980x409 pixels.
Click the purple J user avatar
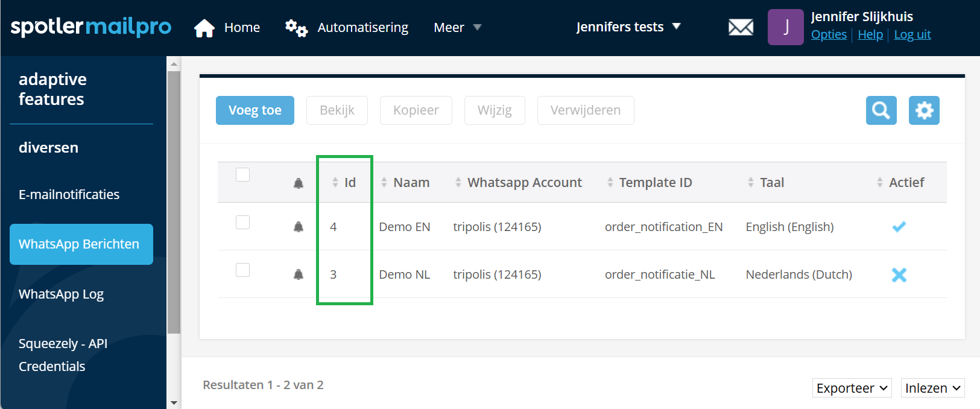click(x=785, y=27)
